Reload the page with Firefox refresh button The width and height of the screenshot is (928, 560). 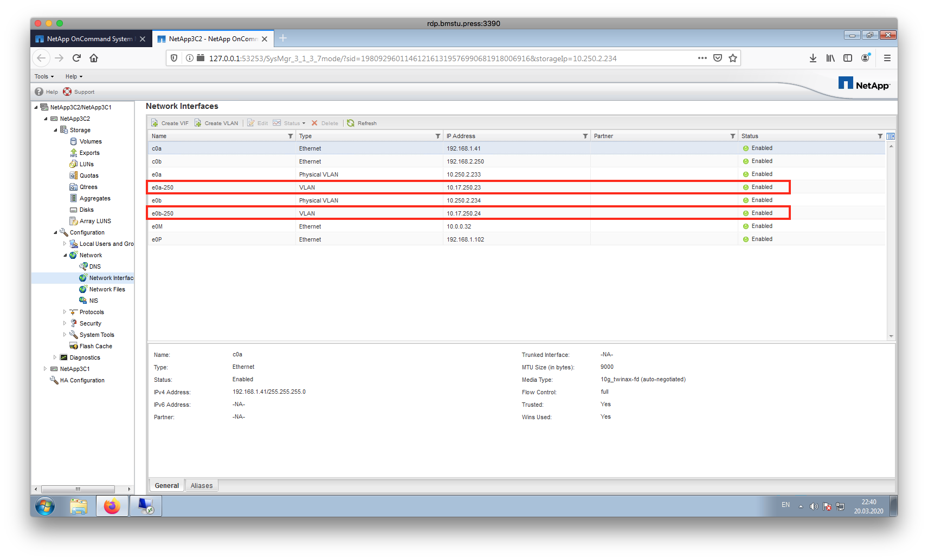76,58
